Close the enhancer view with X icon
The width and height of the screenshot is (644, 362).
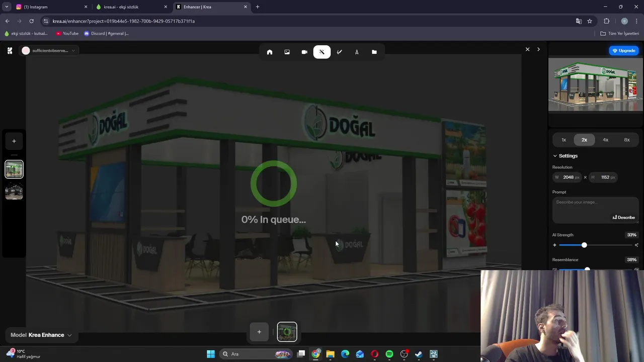[527, 49]
